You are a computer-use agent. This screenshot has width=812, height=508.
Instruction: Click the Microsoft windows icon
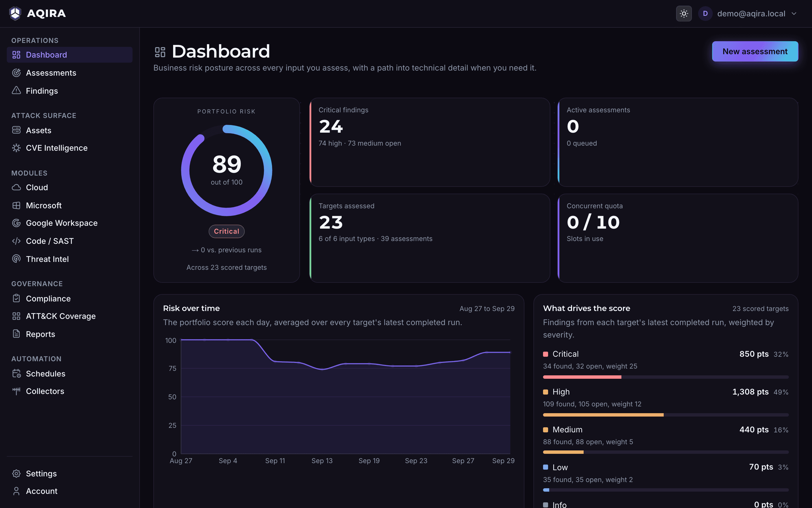(x=16, y=205)
